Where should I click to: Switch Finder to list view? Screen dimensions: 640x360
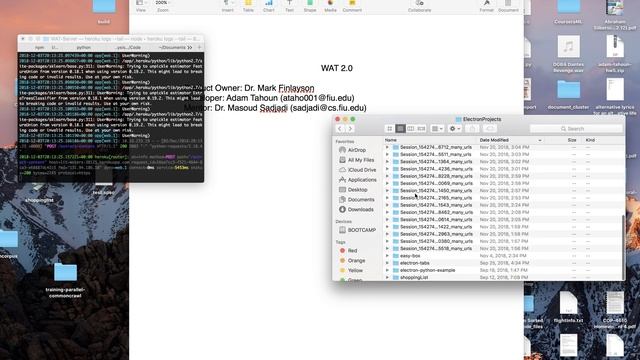pos(400,129)
